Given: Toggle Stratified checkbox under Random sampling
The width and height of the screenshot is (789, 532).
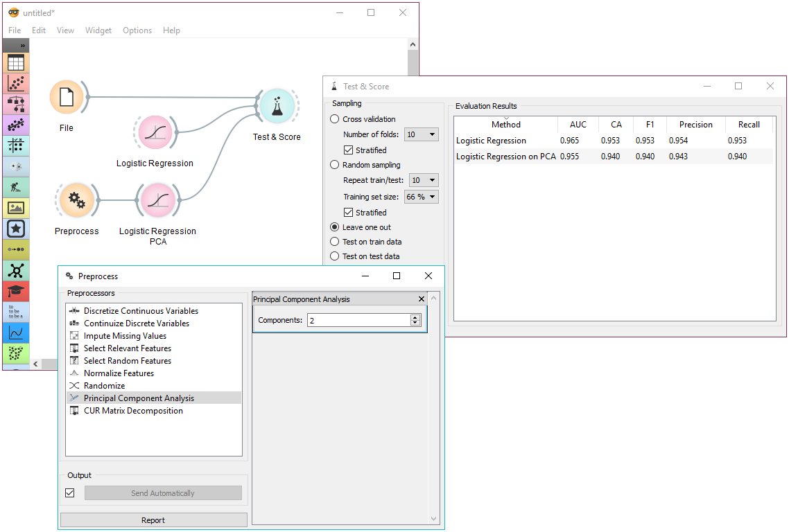Looking at the screenshot, I should (348, 212).
